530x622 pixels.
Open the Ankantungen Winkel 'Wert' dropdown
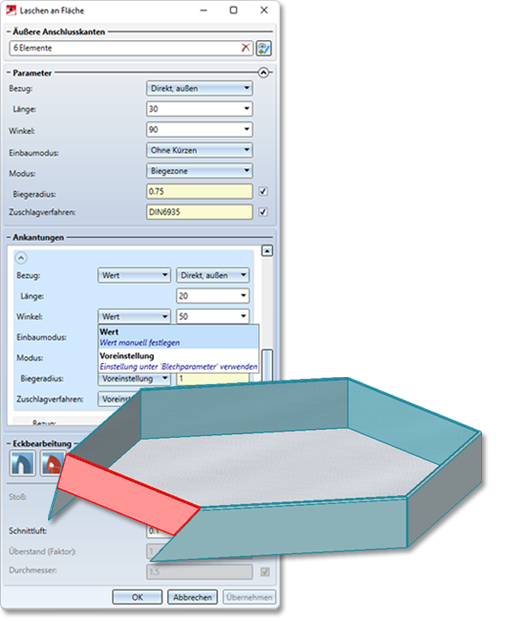click(x=134, y=317)
